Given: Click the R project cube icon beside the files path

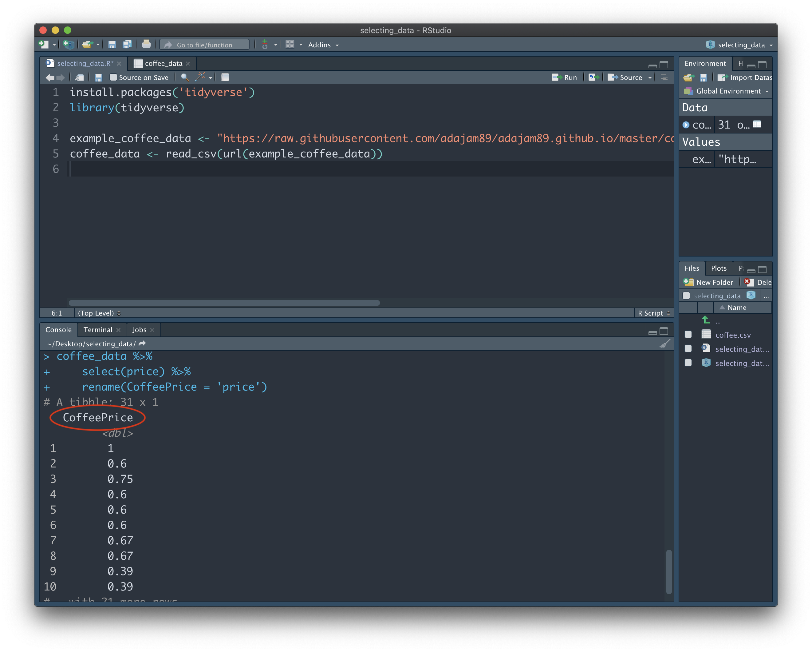Looking at the screenshot, I should [x=751, y=295].
